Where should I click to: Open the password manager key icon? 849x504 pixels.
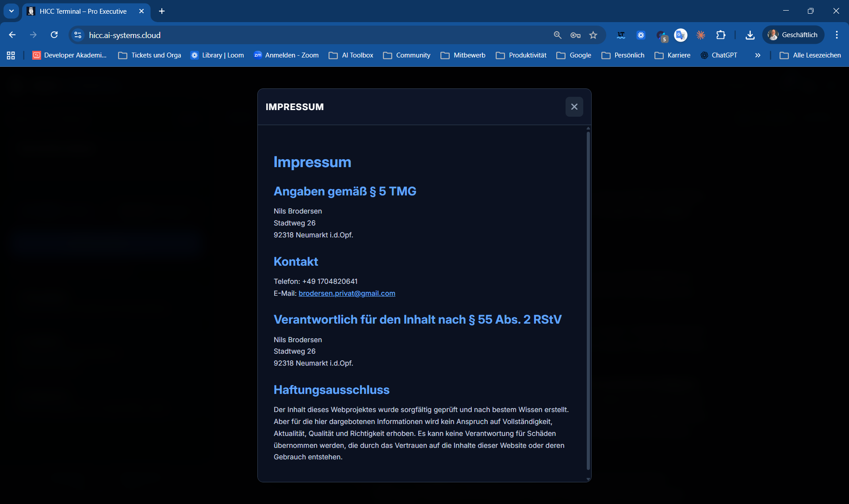coord(575,35)
